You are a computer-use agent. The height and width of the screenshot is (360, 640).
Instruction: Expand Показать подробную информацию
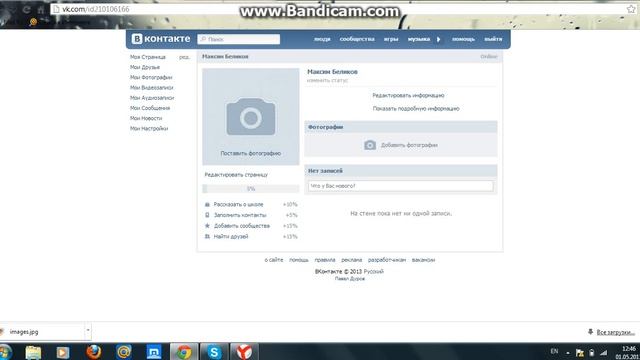click(416, 109)
